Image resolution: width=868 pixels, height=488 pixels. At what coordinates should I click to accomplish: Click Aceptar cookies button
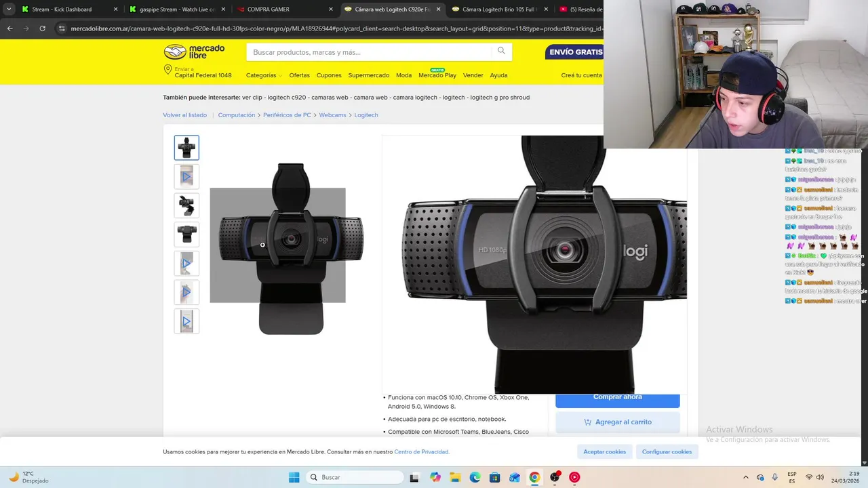point(604,451)
